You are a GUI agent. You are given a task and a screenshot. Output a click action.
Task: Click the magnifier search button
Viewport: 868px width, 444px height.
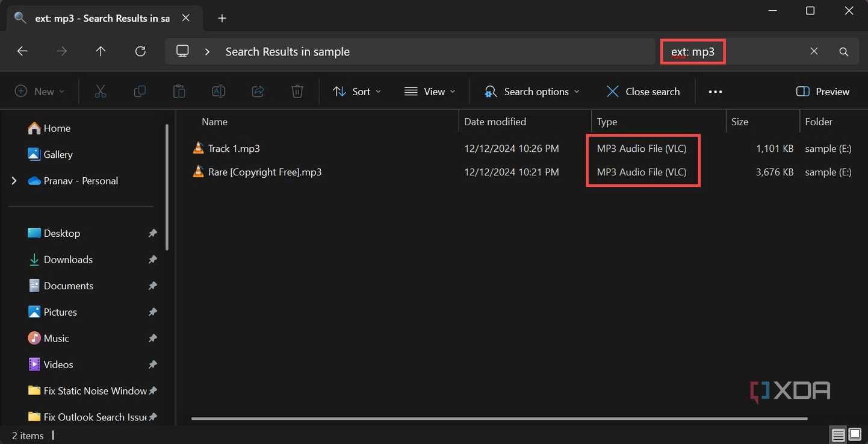844,52
